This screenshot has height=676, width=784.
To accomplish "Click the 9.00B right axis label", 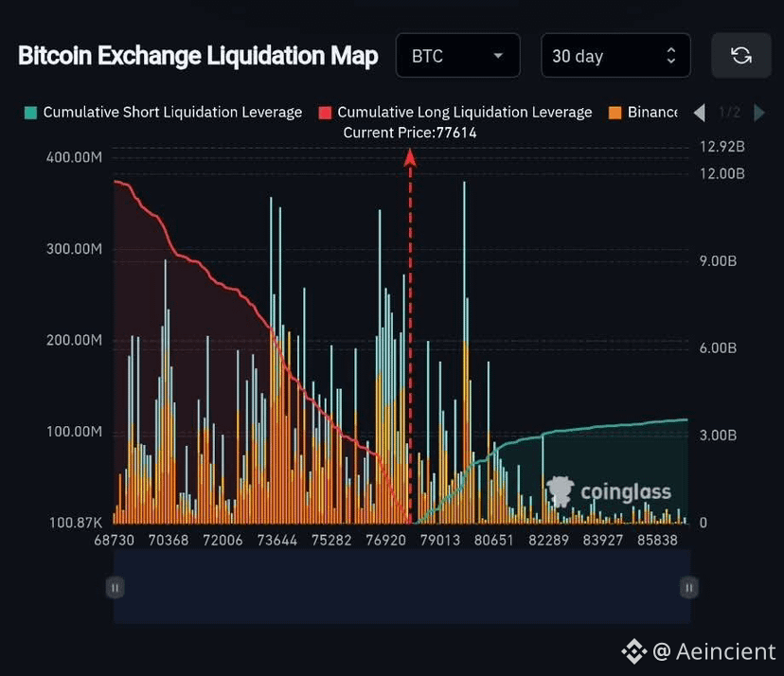I will [718, 261].
